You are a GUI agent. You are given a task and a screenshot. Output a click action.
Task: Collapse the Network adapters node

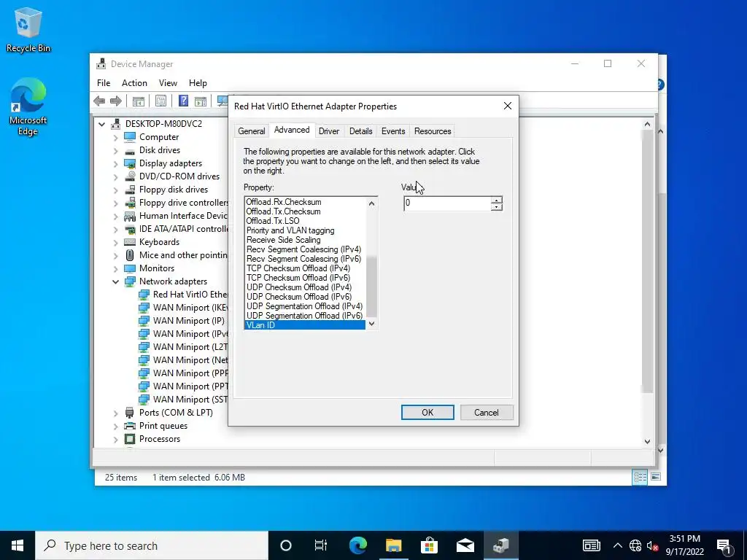coord(115,282)
